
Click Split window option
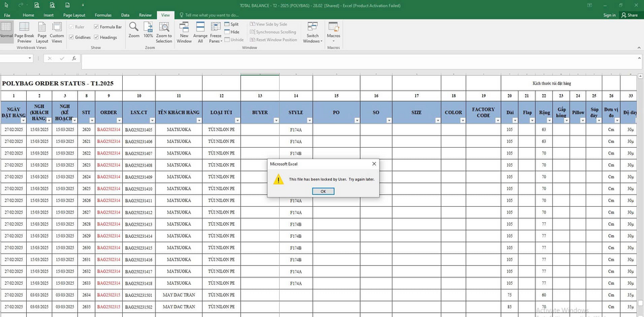point(231,24)
